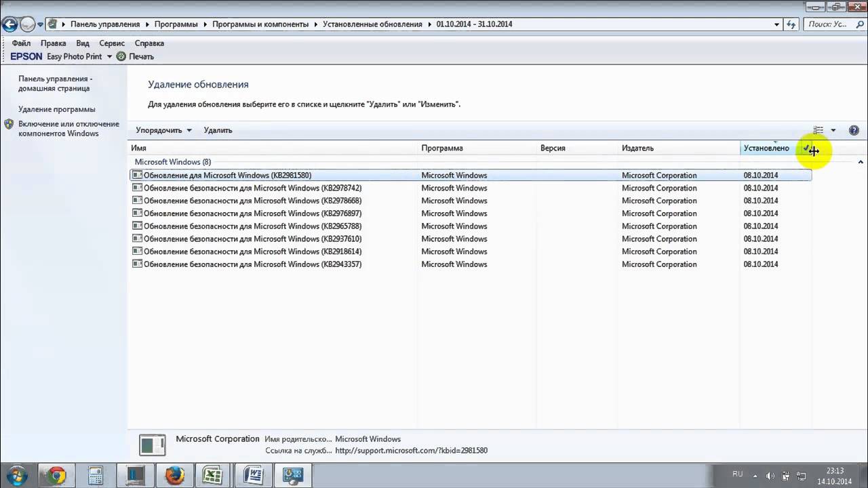Select security update KB2976897
This screenshot has width=868, height=488.
(470, 213)
